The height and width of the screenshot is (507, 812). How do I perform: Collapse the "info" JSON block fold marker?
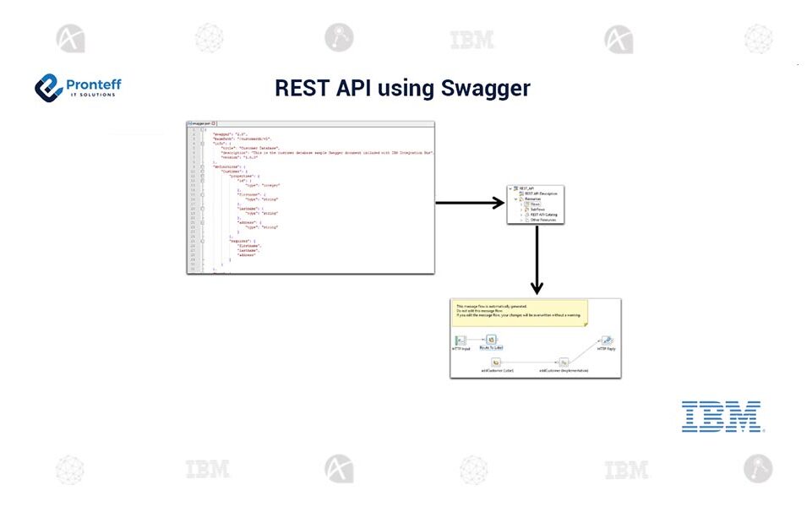pos(202,143)
